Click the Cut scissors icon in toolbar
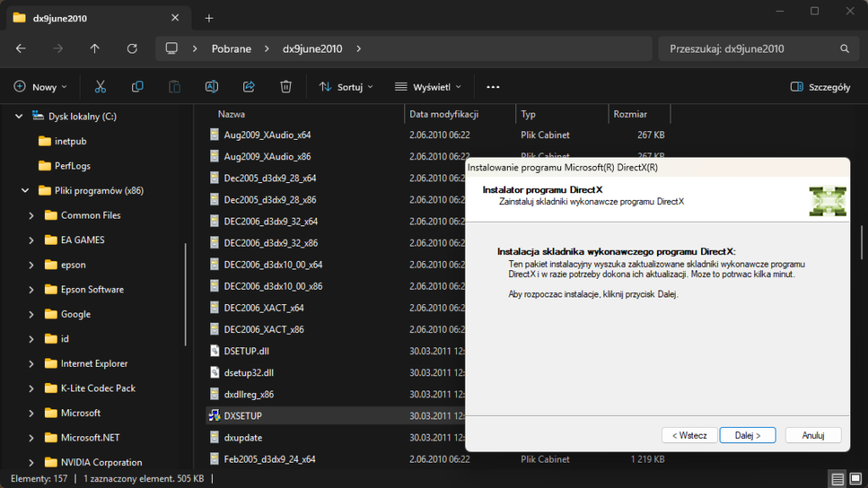This screenshot has width=868, height=488. (100, 86)
